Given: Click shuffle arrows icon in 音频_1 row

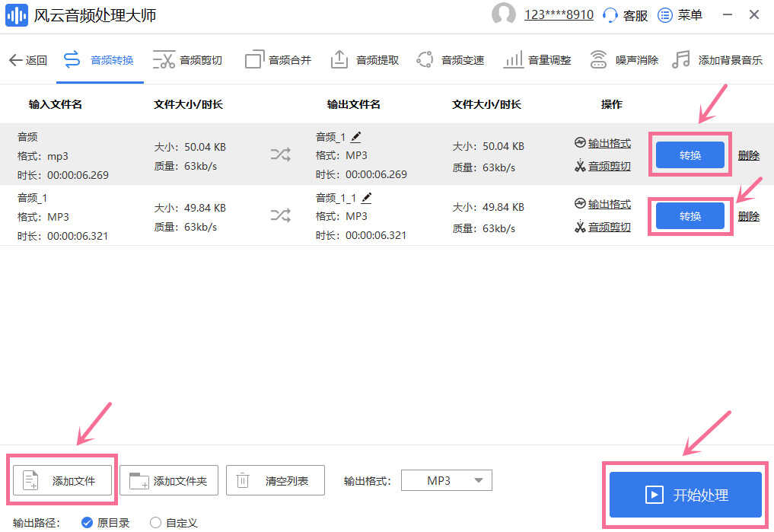Looking at the screenshot, I should 280,215.
